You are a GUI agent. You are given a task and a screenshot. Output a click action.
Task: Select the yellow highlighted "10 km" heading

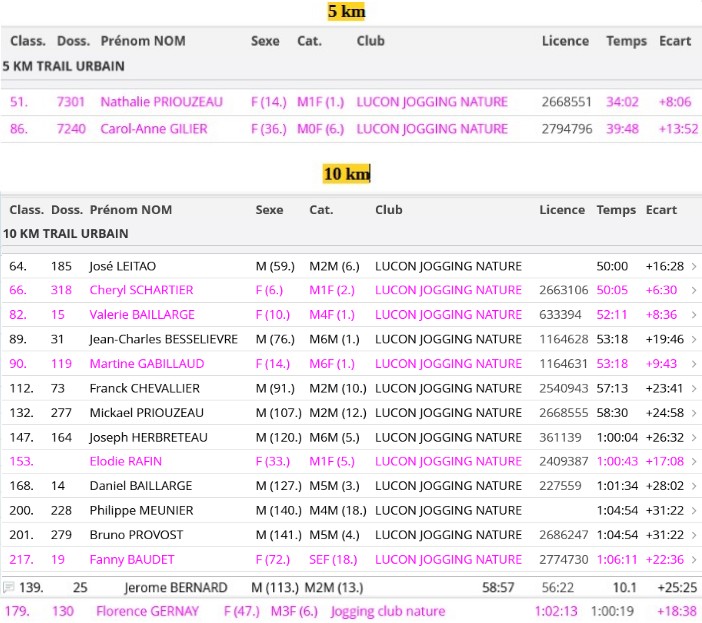346,174
